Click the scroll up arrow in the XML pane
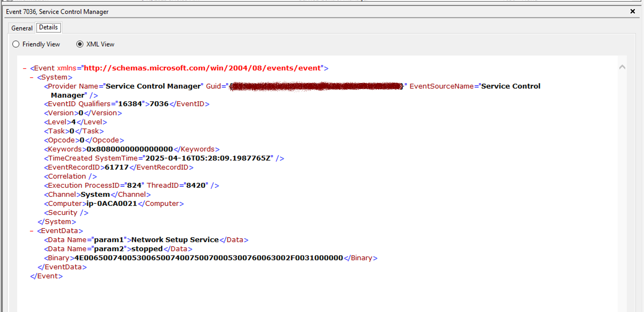 click(x=622, y=67)
